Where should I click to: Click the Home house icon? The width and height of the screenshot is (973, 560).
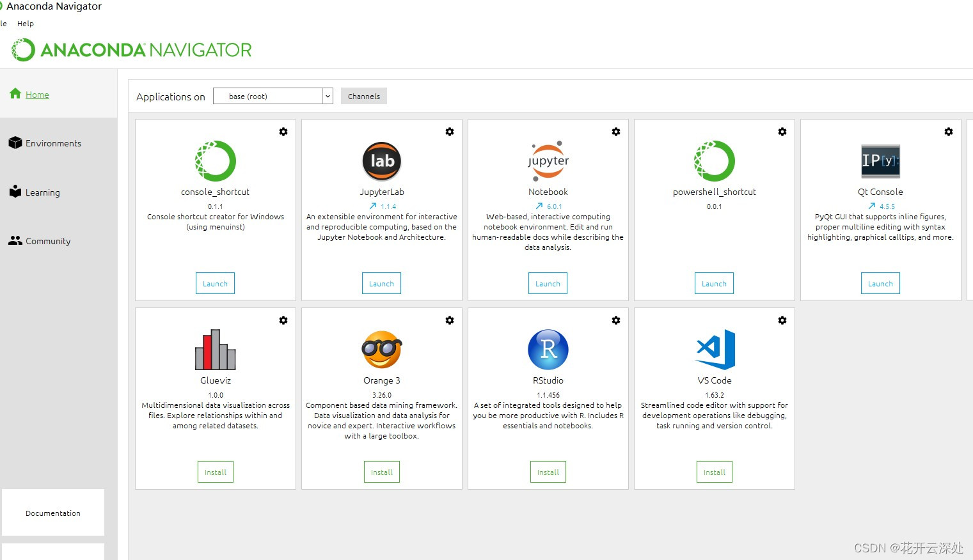[x=15, y=93]
